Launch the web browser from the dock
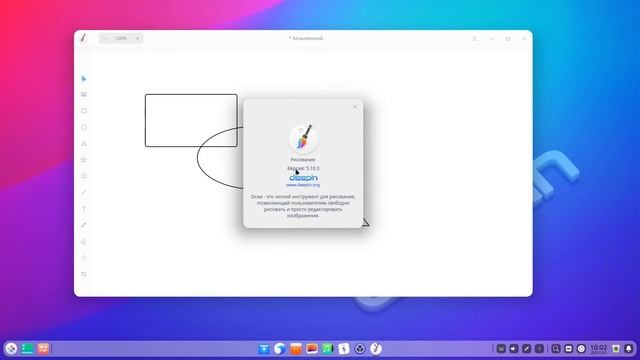Screen dimensions: 640x360 tap(280, 349)
